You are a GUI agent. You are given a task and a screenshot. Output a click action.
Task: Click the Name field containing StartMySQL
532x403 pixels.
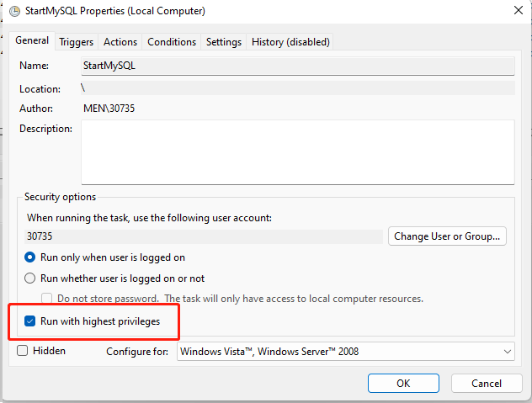(x=297, y=65)
